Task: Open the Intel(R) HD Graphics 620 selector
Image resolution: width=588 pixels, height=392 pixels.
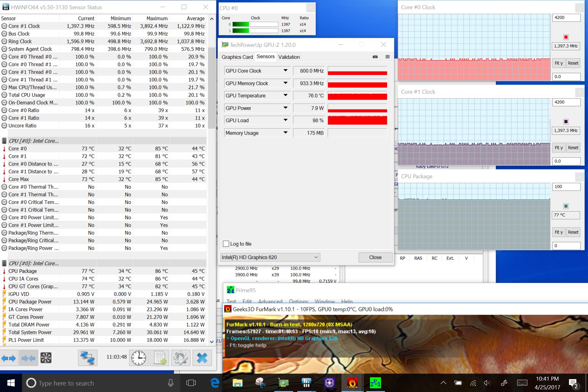Action: (270, 257)
